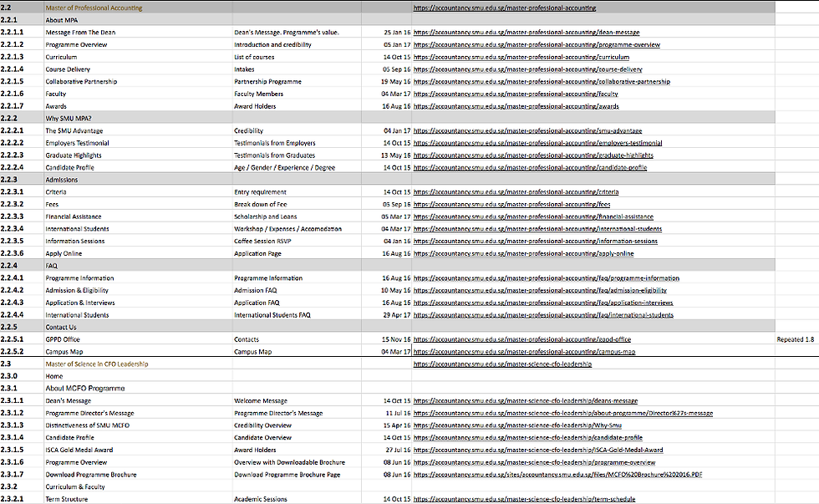The image size is (819, 504).
Task: Select the 'Curriculum & Faculty' cell
Action: 138,486
